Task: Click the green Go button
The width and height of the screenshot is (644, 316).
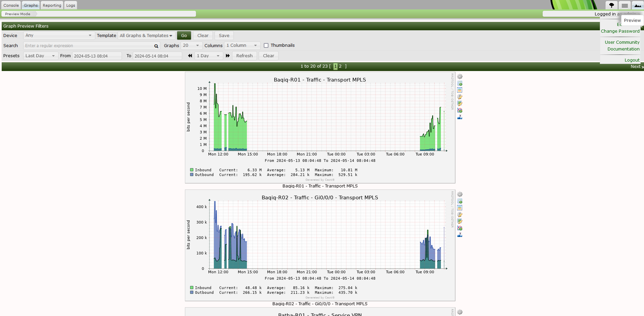Action: pyautogui.click(x=184, y=36)
